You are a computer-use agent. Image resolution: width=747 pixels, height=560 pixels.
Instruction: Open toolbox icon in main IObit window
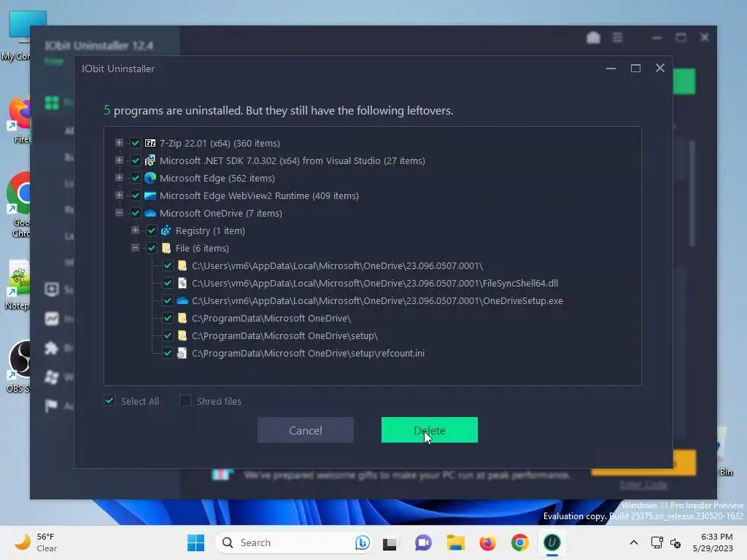593,38
